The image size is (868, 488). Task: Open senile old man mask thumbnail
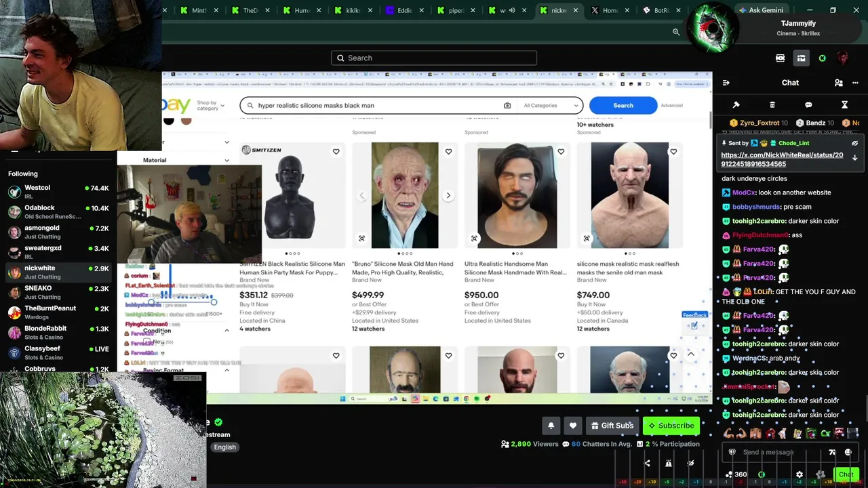629,195
